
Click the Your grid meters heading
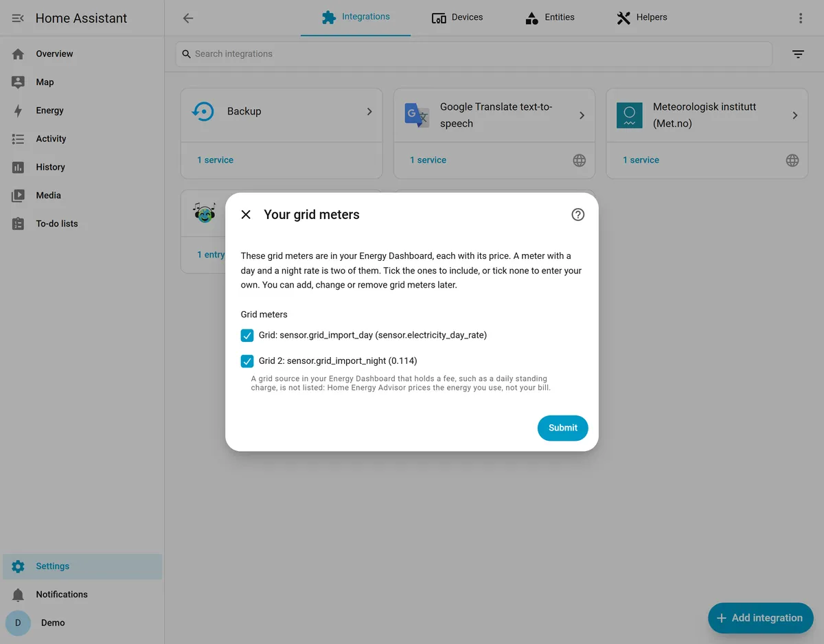pyautogui.click(x=312, y=215)
